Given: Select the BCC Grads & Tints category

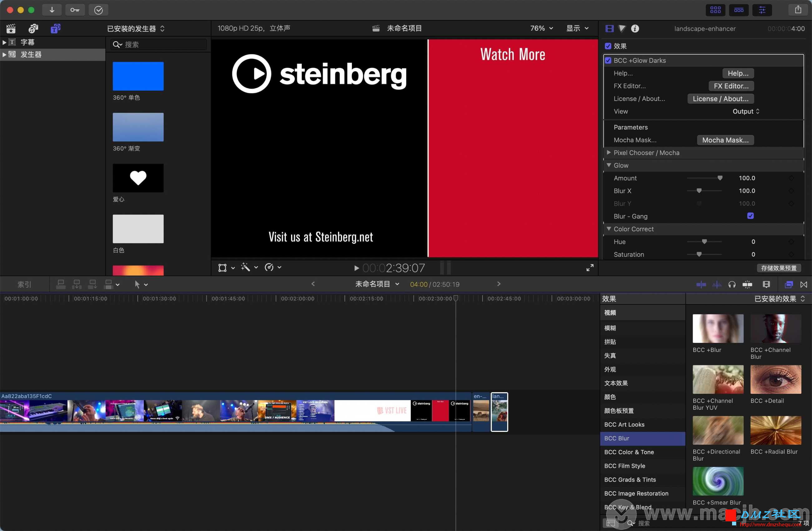Looking at the screenshot, I should pyautogui.click(x=642, y=479).
